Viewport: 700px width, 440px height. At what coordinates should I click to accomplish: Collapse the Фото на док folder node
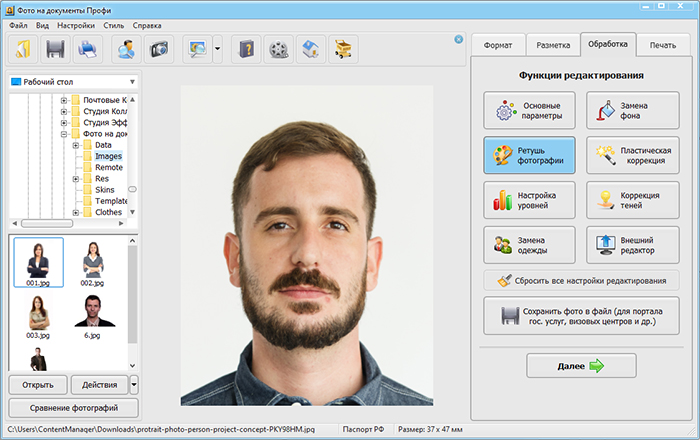click(x=64, y=134)
